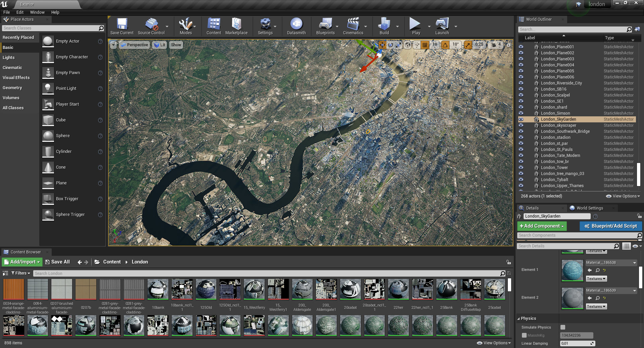Hide London_SkyGarden with its eye icon
The height and width of the screenshot is (348, 644).
(x=521, y=119)
